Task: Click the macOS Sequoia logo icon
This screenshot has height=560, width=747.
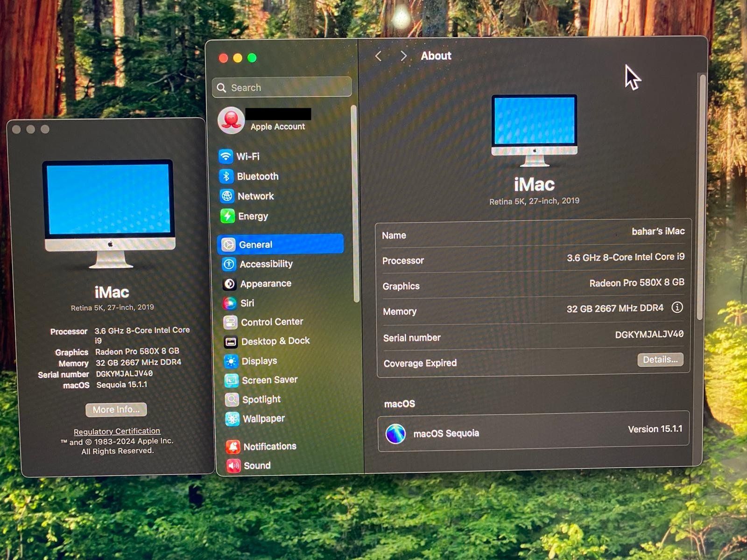Action: (x=395, y=434)
